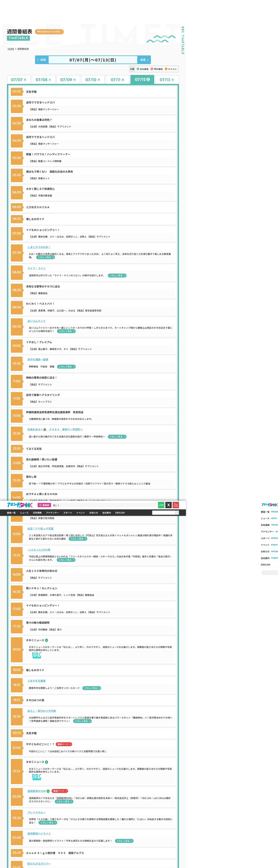
Task: Go to previous week (前週)
Action: 42,60
